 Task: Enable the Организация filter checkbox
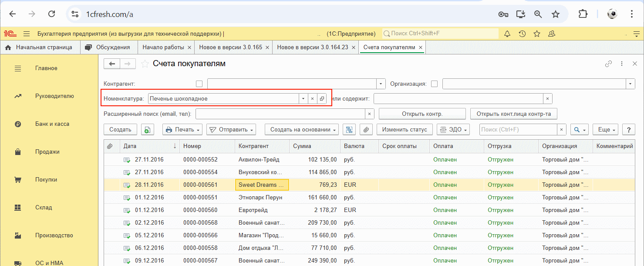pyautogui.click(x=434, y=84)
